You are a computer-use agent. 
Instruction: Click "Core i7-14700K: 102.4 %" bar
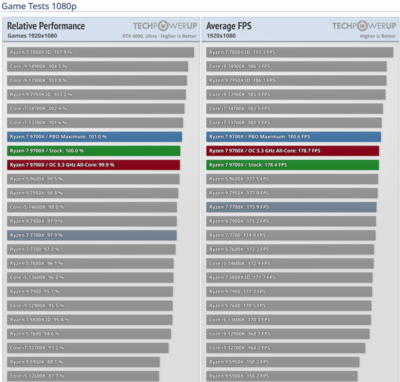[96, 109]
